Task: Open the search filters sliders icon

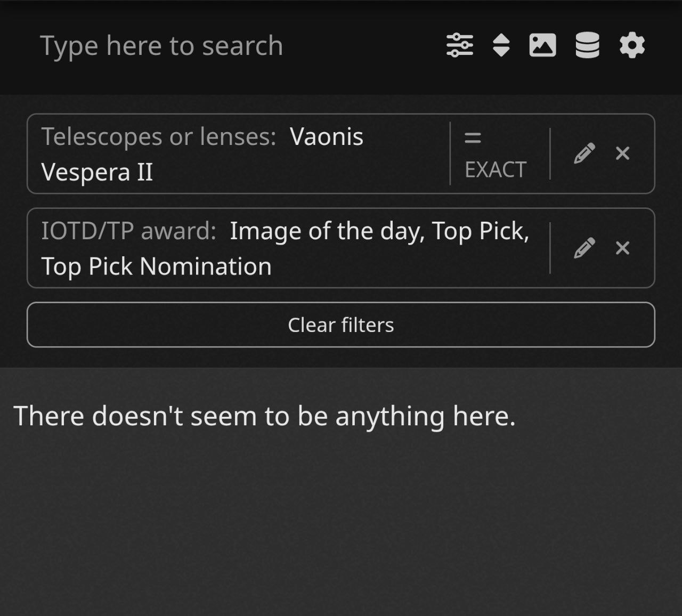Action: pyautogui.click(x=459, y=45)
